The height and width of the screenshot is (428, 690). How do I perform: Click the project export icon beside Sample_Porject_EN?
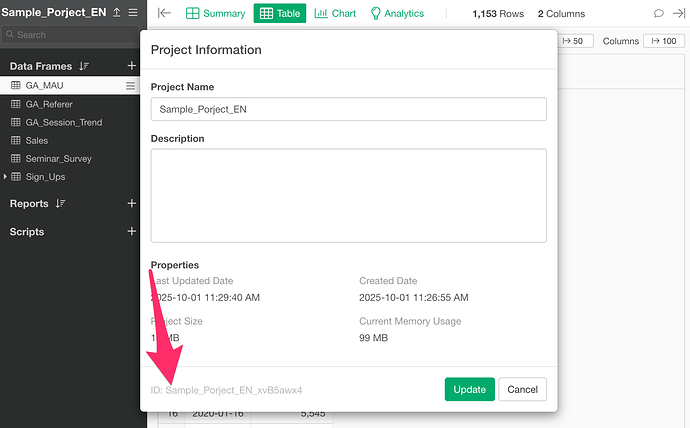pyautogui.click(x=117, y=13)
